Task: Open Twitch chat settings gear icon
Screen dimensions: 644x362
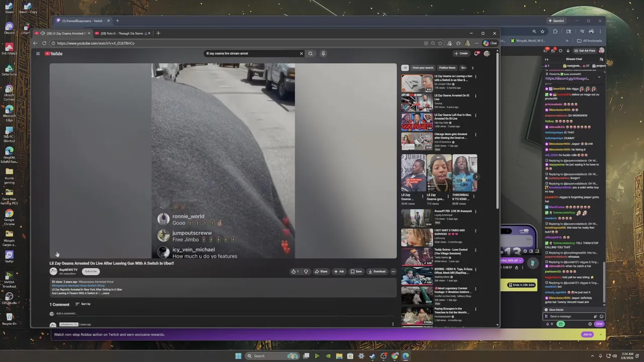Action: pos(590,324)
